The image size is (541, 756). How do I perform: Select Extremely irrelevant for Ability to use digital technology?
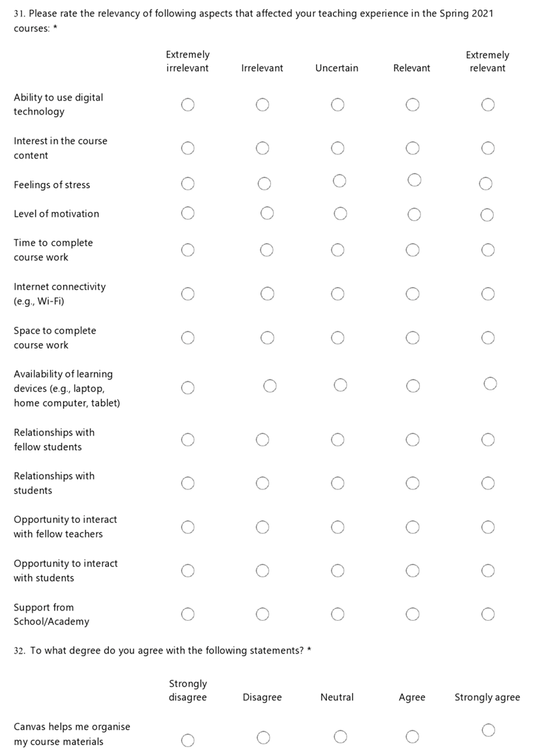187,105
